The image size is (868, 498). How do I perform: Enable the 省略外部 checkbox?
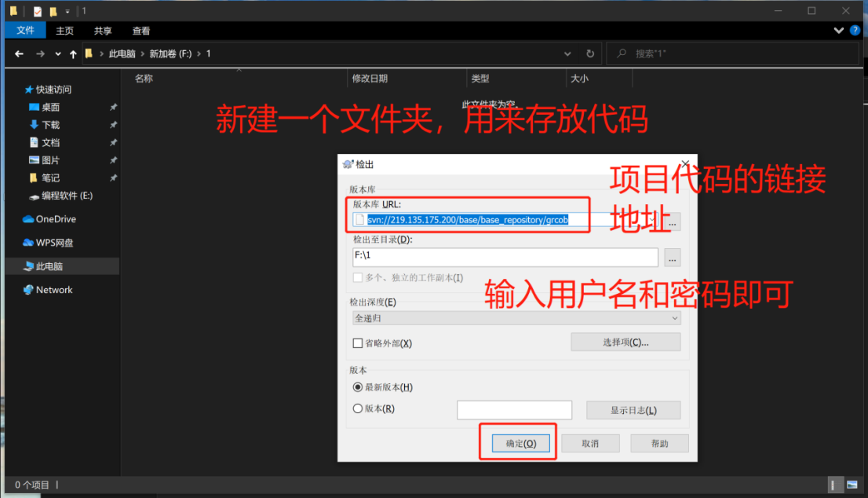click(358, 343)
